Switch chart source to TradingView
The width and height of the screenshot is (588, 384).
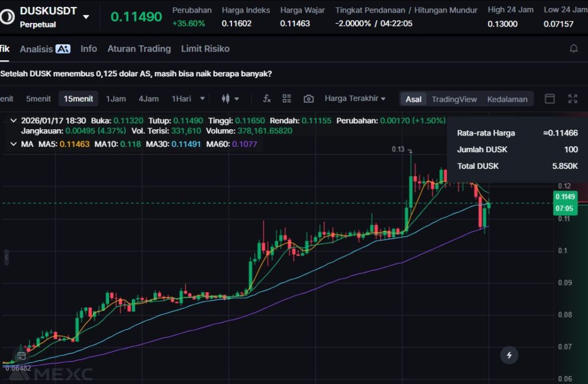pos(454,99)
